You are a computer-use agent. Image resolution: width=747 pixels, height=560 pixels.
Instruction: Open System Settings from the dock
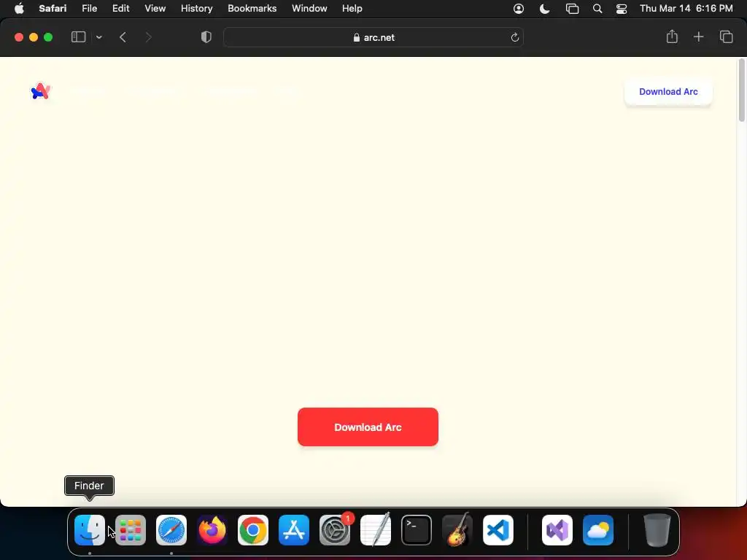point(335,530)
